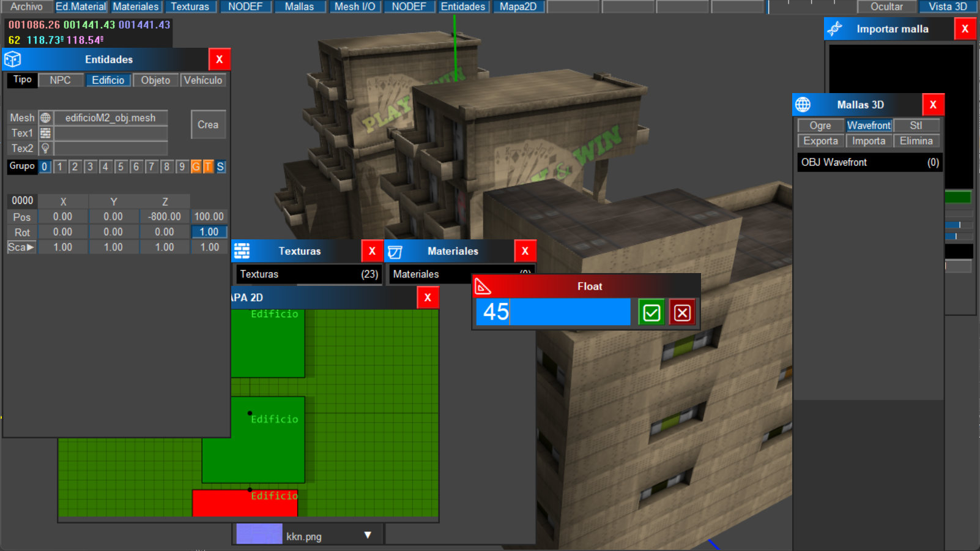Click the Float value input field showing 45

(x=553, y=312)
